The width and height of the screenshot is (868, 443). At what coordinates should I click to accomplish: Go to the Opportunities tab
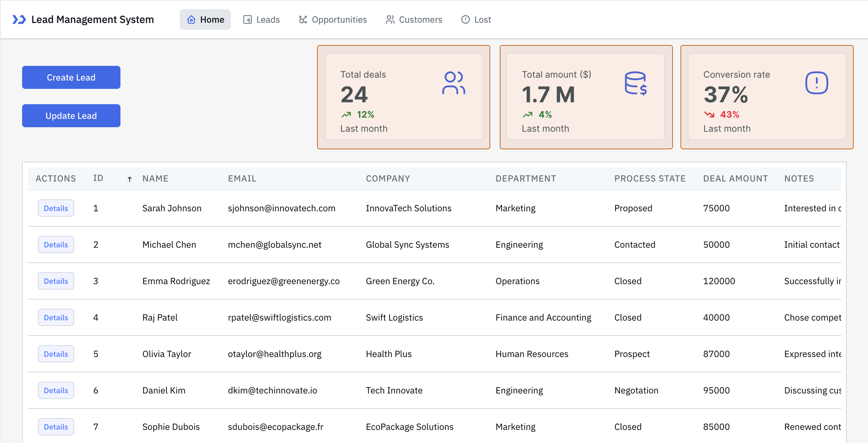pyautogui.click(x=333, y=19)
